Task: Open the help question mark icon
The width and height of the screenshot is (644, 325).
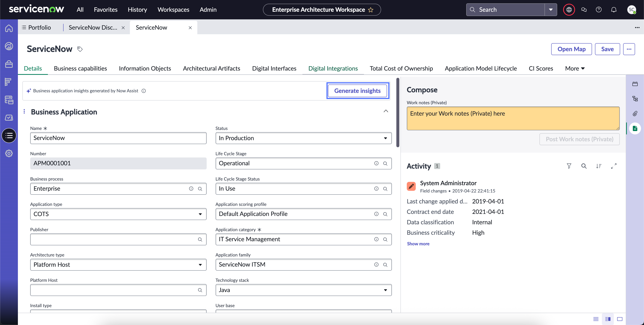Action: click(x=599, y=10)
